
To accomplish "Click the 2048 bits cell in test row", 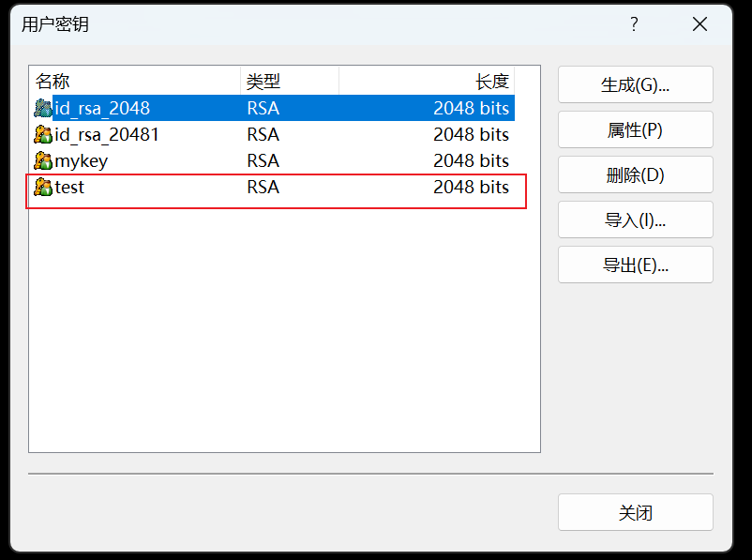I will pyautogui.click(x=471, y=188).
